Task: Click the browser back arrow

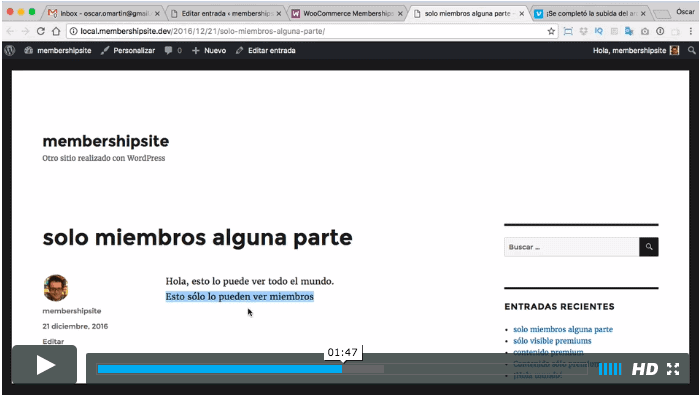Action: pos(10,31)
